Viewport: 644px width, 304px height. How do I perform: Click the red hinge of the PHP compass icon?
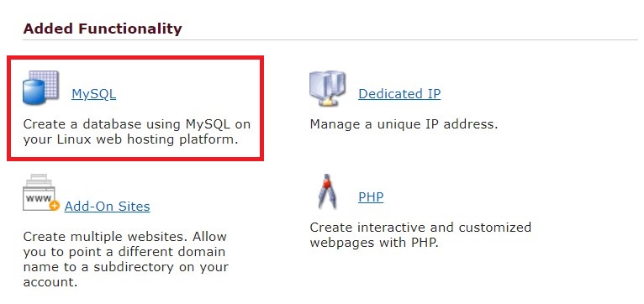point(327,184)
